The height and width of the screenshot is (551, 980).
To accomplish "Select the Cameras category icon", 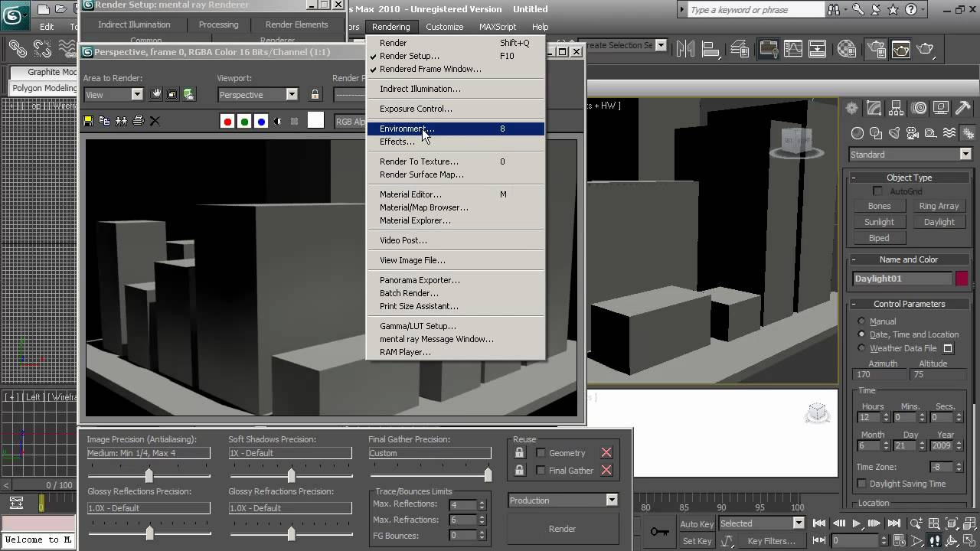I will click(x=913, y=133).
